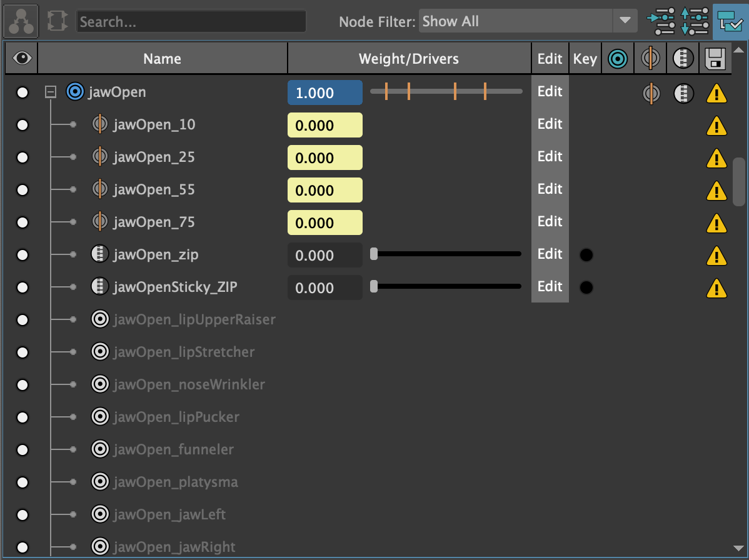Click the jawOpen_10 weight value field
This screenshot has width=749, height=560.
coord(325,125)
